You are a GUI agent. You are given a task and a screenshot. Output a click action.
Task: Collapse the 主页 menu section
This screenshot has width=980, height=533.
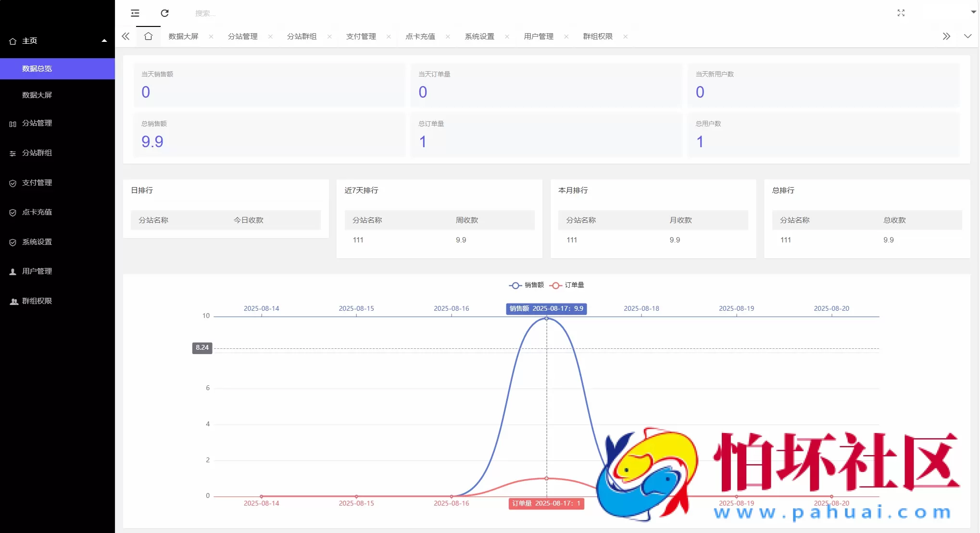click(x=104, y=41)
